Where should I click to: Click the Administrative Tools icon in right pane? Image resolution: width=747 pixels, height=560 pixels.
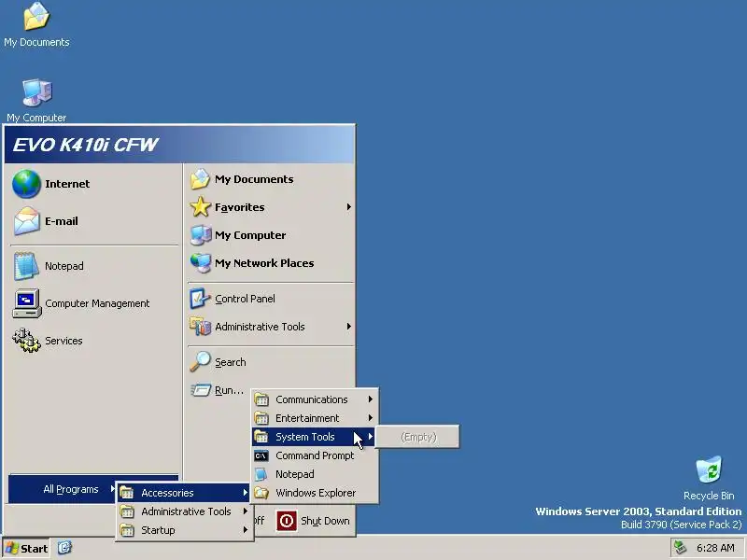click(200, 327)
